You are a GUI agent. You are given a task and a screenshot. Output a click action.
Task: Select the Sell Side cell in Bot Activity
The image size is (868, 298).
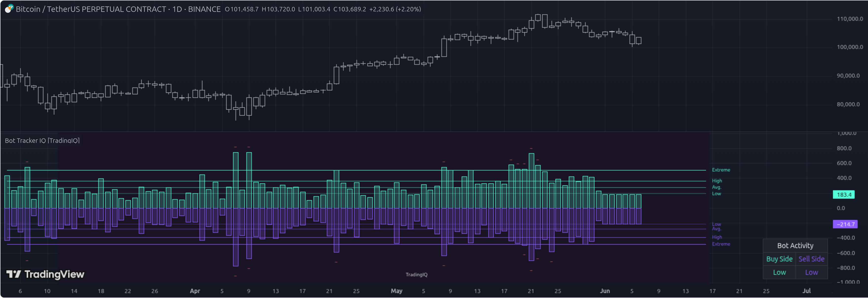click(x=811, y=259)
